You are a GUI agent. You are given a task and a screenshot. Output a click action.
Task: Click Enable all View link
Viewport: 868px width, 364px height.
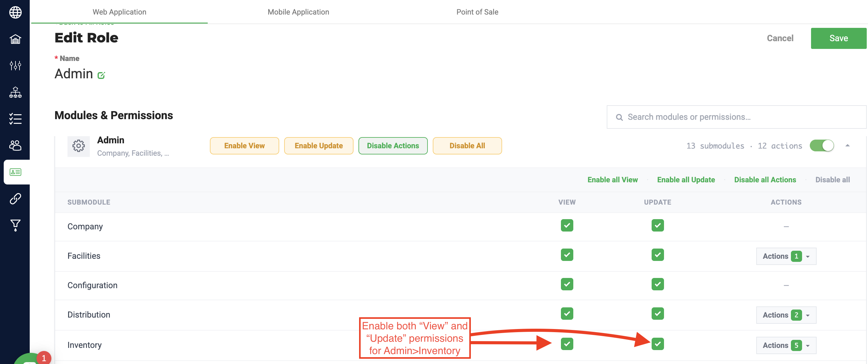coord(612,180)
